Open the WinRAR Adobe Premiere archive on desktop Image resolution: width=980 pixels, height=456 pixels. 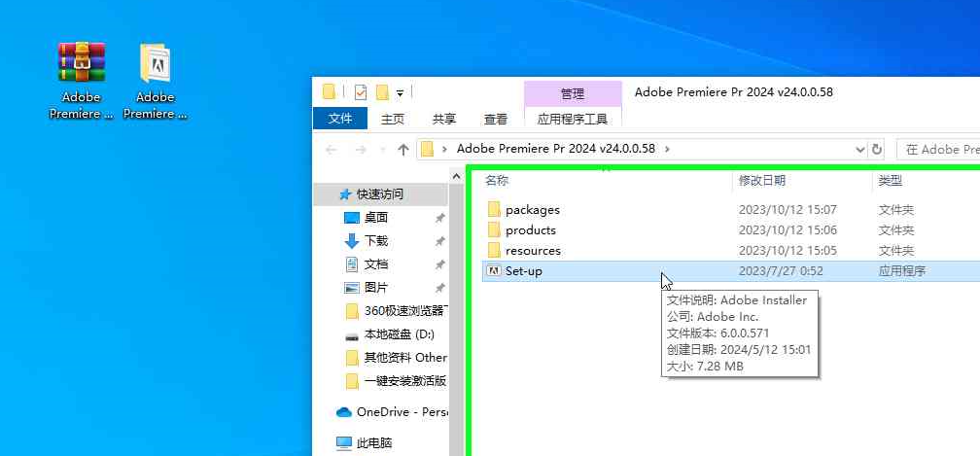click(x=82, y=80)
